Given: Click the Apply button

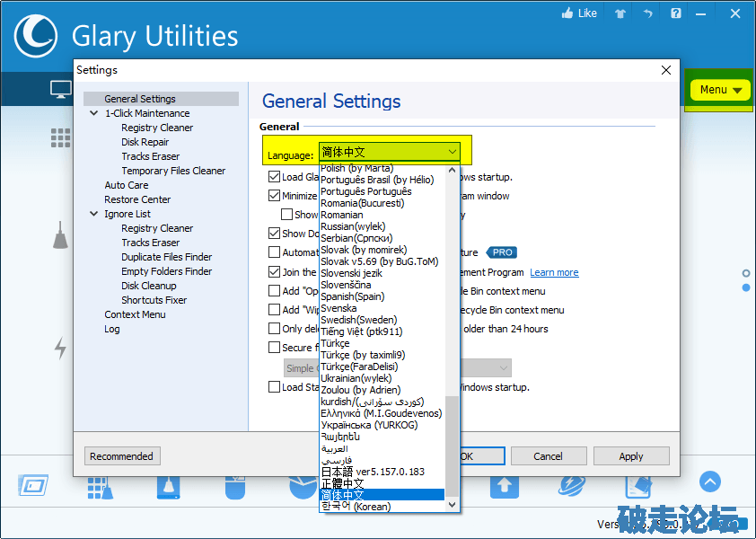Looking at the screenshot, I should [630, 456].
